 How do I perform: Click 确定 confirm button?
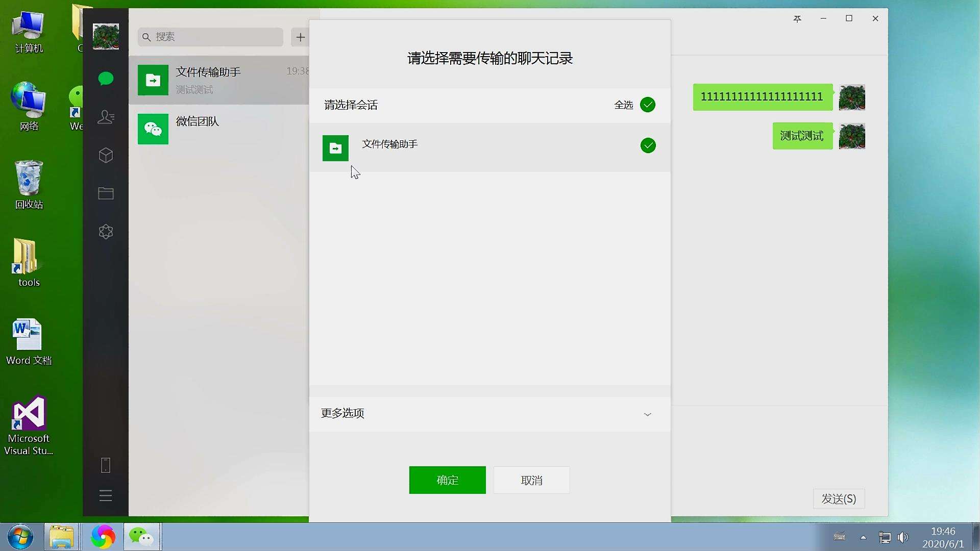(x=448, y=480)
